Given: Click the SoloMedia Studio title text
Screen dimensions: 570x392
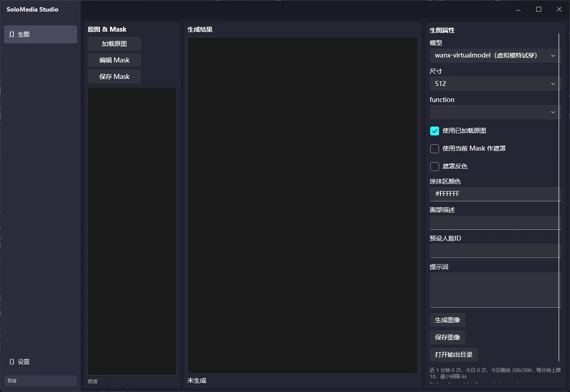Looking at the screenshot, I should pyautogui.click(x=33, y=9).
